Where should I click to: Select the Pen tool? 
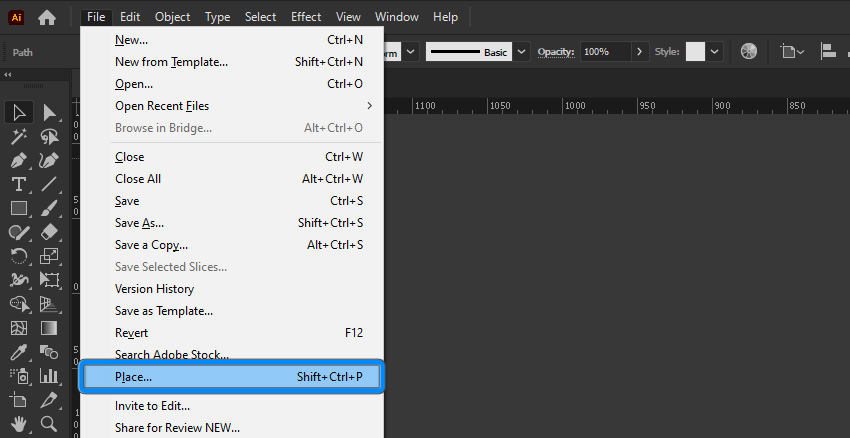click(19, 160)
